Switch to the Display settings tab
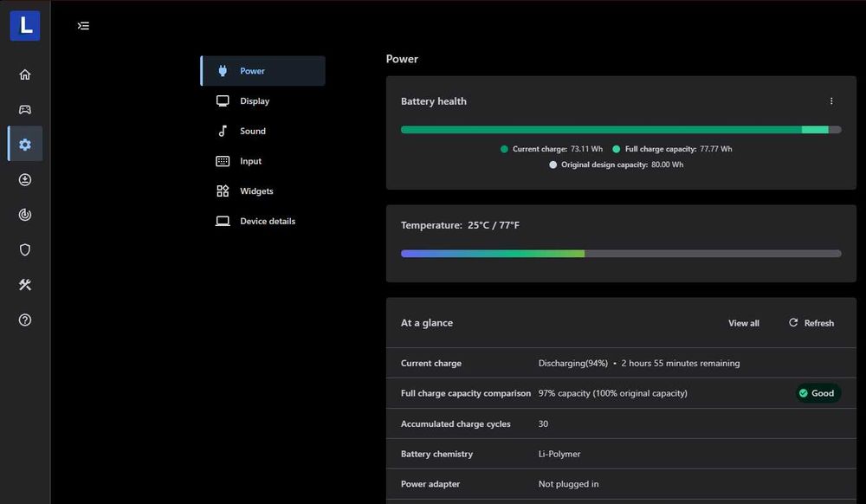 click(x=263, y=101)
